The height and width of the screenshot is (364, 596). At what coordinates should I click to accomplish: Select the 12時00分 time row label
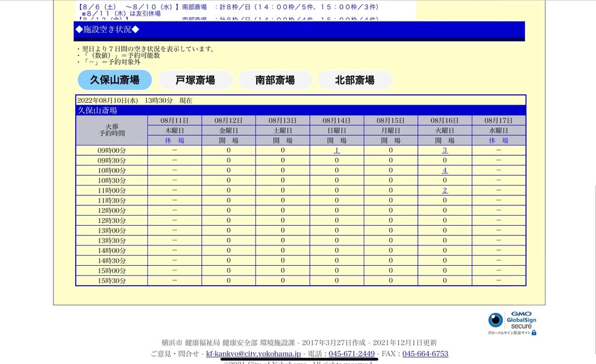pyautogui.click(x=112, y=210)
